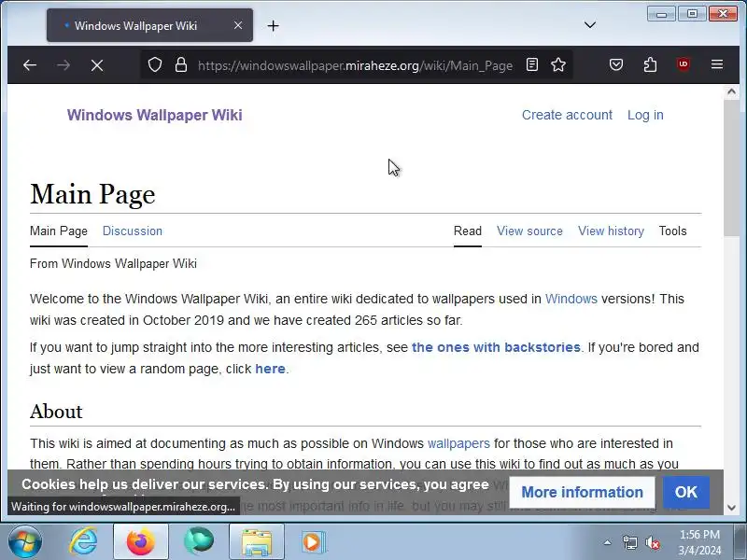The height and width of the screenshot is (560, 747).
Task: Select the Main Page namespace tab
Action: 59,231
